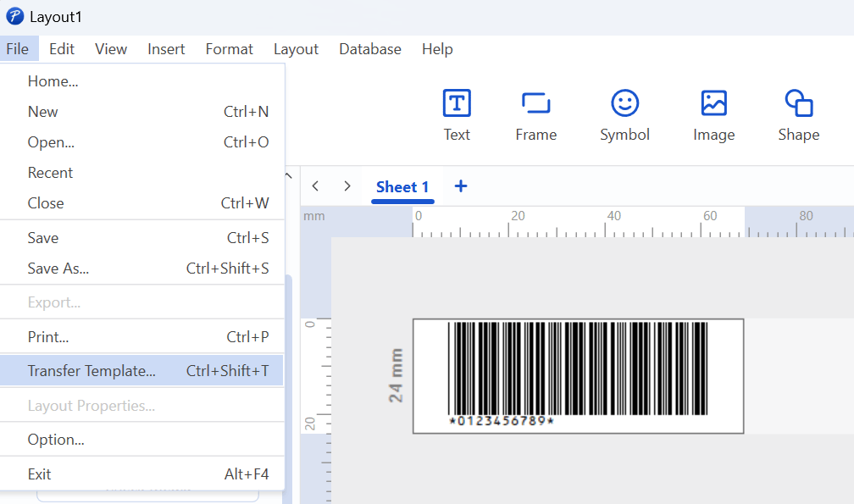Select the barcode object on label
Viewport: 854px width, 504px height.
[x=578, y=369]
